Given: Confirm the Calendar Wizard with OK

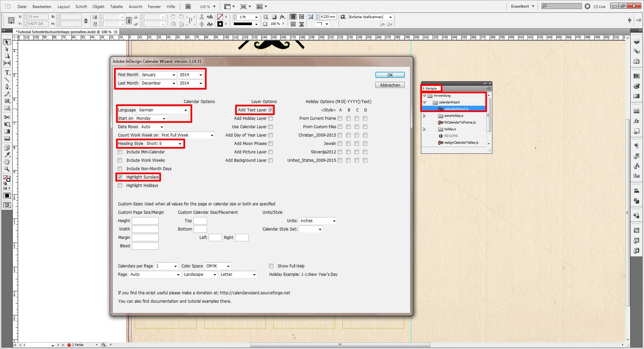Looking at the screenshot, I should pos(389,74).
